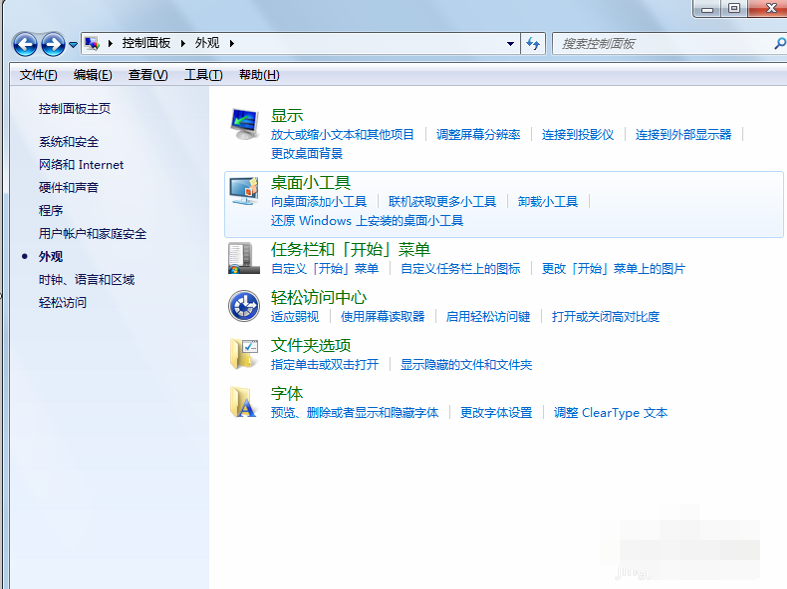Click 使用屏幕读取器
Image resolution: width=787 pixels, height=589 pixels.
coord(382,317)
